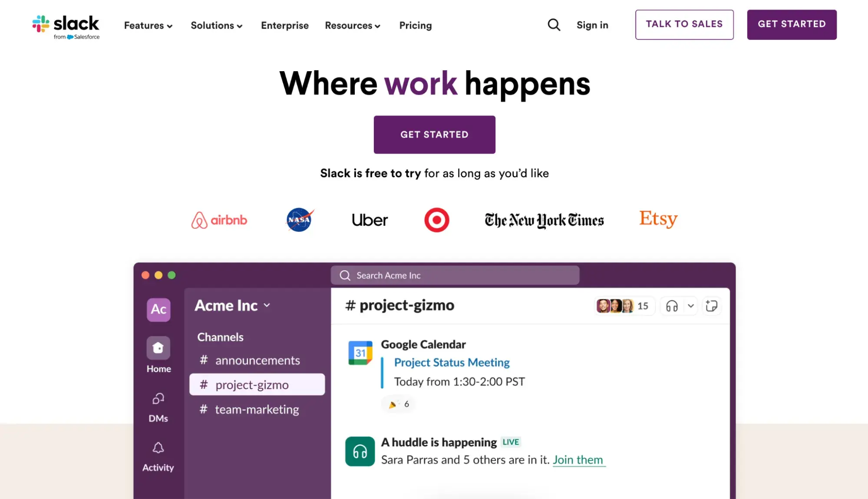
Task: Expand the Features navigation menu
Action: tap(147, 25)
